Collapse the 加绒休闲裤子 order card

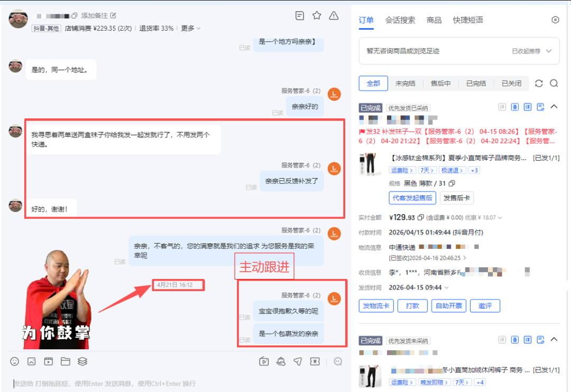(554, 339)
